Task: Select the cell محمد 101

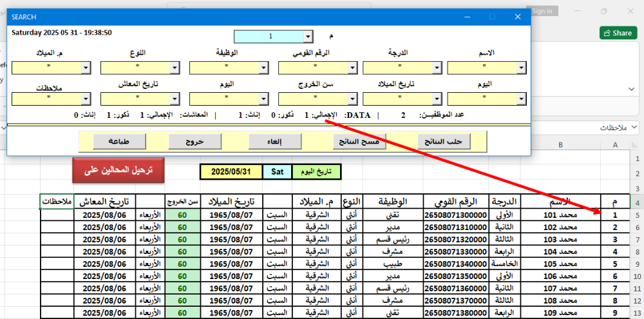Action: coord(560,215)
